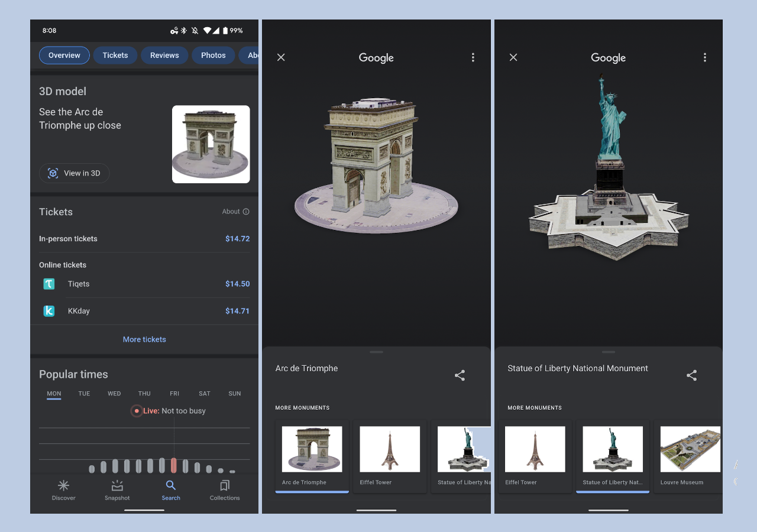Click 'Statue of Liberty National Monument' title text

(578, 368)
